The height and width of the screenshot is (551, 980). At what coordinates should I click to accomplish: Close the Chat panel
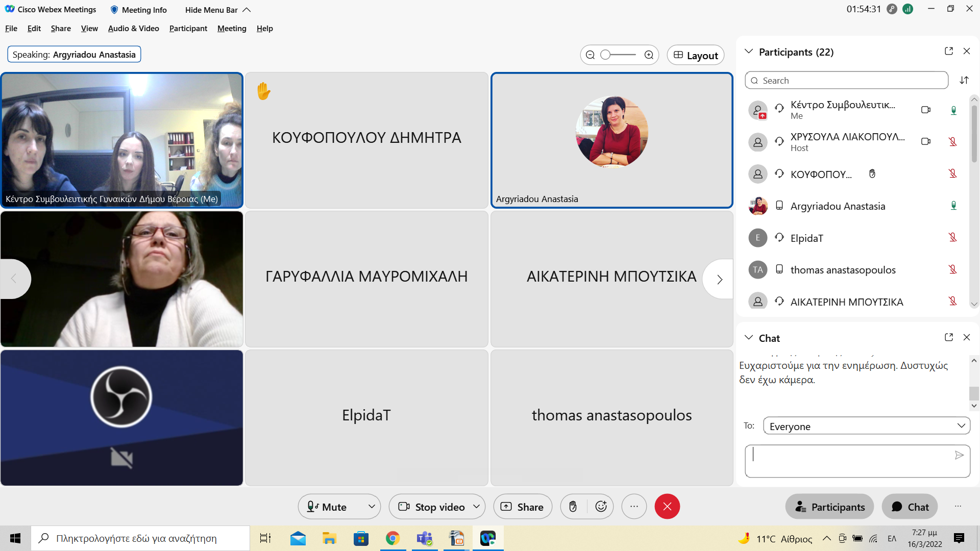point(967,337)
